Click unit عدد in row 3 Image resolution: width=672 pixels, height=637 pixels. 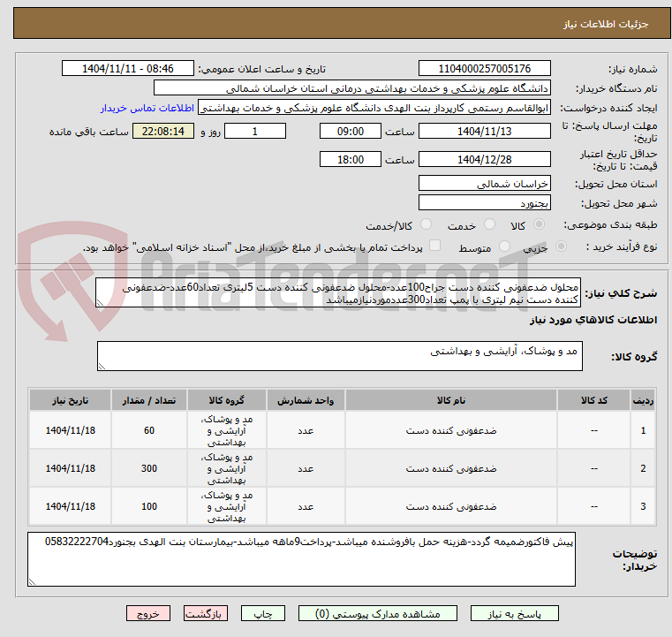(306, 506)
